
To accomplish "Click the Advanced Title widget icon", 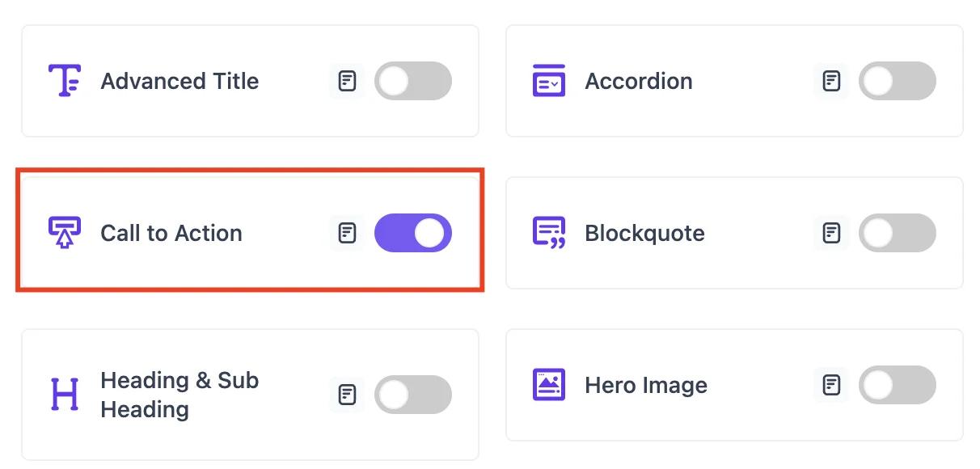I will 65,80.
